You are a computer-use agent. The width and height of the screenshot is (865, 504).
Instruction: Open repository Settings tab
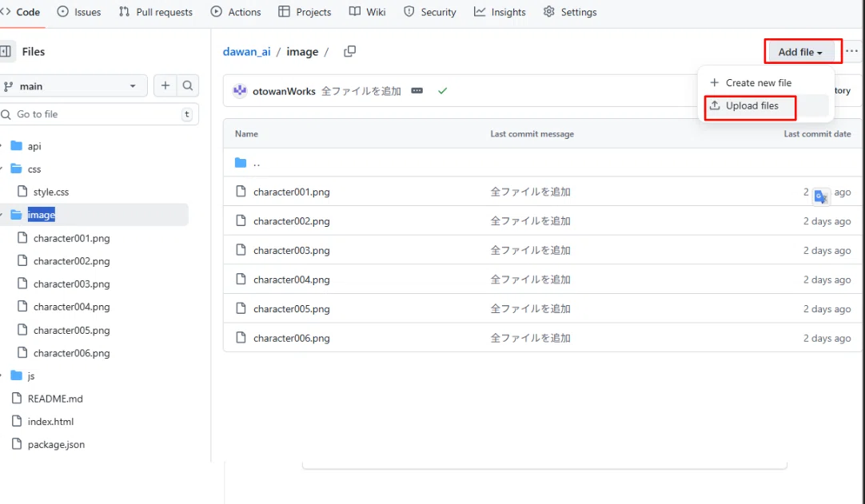pos(570,12)
